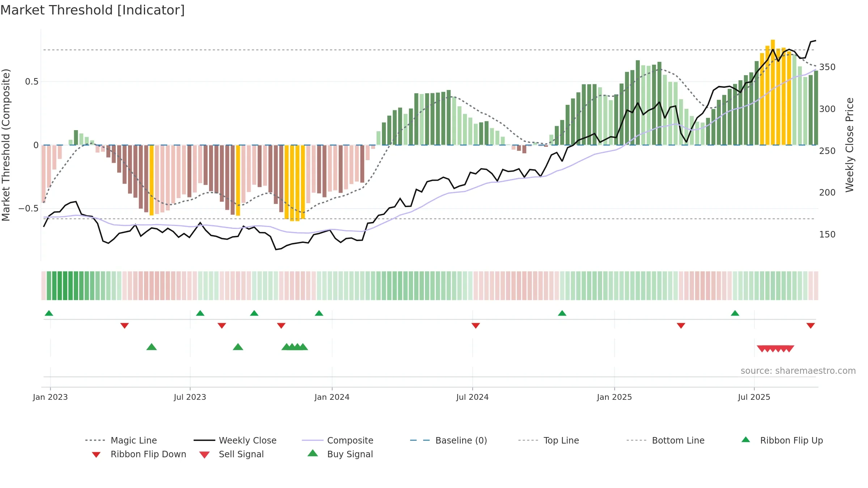The image size is (868, 488).
Task: Click the green Buy Signal legend triangle
Action: [313, 453]
